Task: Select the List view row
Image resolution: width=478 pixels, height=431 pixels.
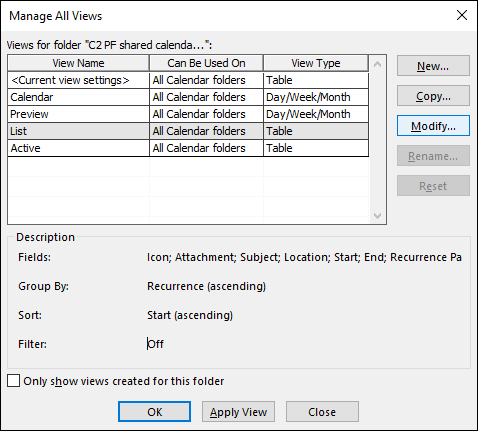Action: coord(188,131)
